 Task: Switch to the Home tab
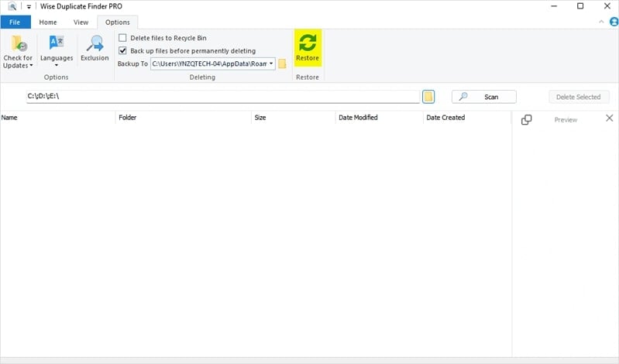(48, 22)
